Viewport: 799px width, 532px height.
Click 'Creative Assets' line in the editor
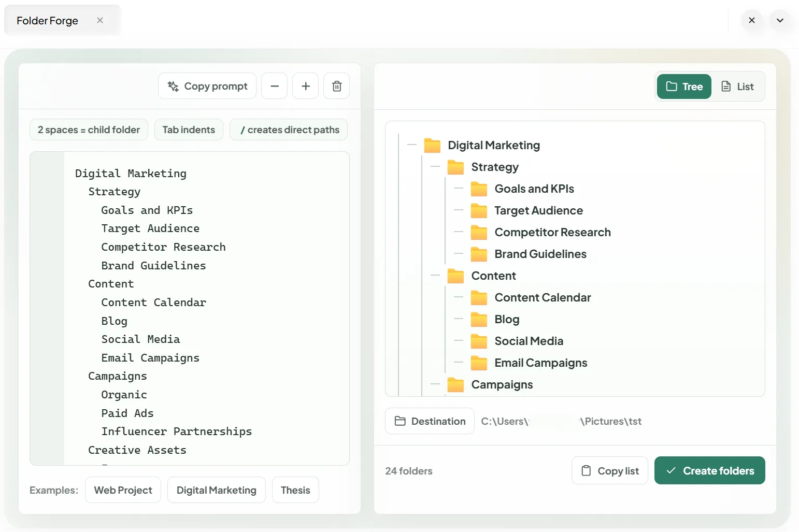137,450
